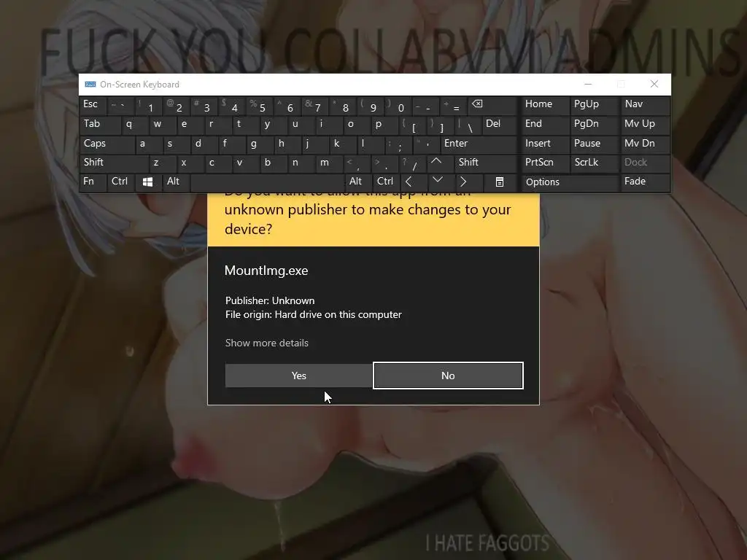Click the forward slash key
Image resolution: width=747 pixels, height=560 pixels.
click(412, 163)
